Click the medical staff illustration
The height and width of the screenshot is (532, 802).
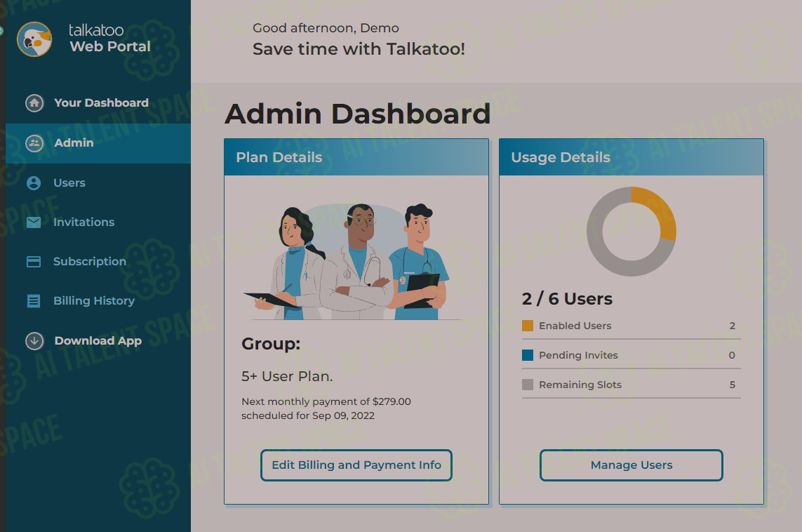(353, 261)
